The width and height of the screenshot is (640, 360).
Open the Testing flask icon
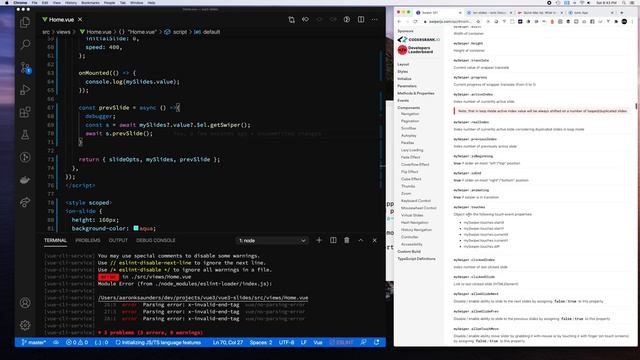point(25,135)
